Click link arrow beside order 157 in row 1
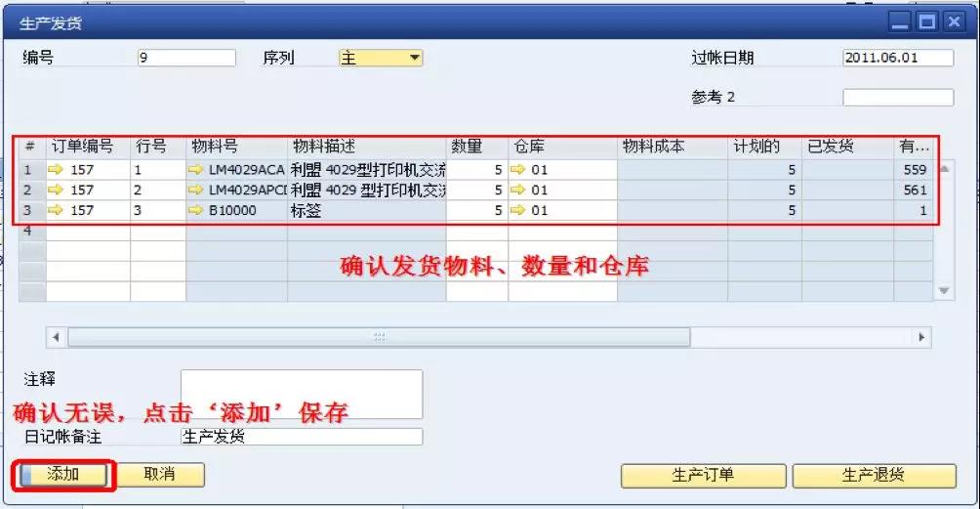This screenshot has width=980, height=509. pyautogui.click(x=56, y=170)
